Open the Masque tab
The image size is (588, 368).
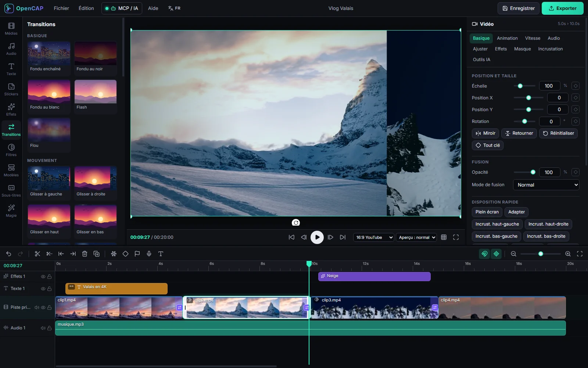tap(522, 49)
